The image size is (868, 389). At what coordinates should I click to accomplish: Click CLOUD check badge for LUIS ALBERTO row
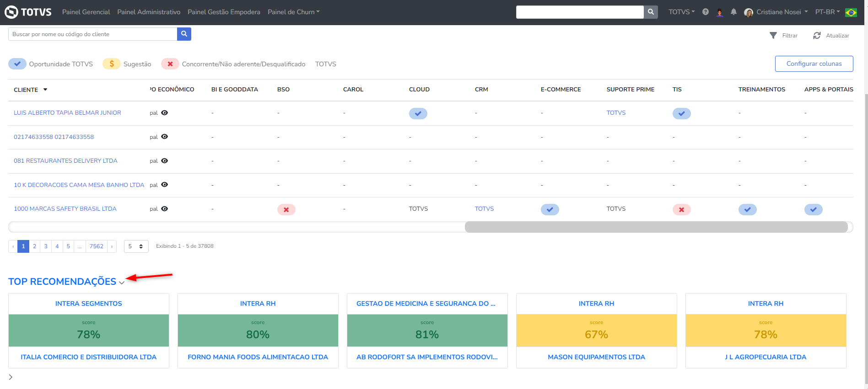tap(418, 113)
